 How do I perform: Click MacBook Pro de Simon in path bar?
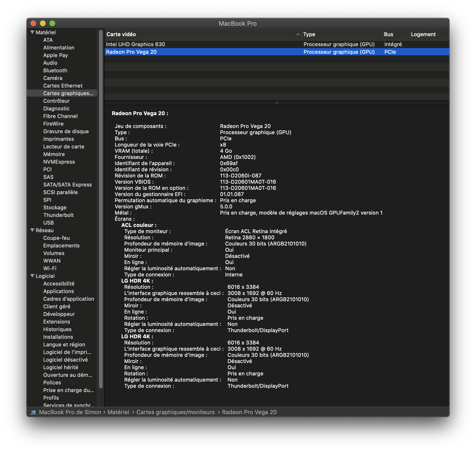[70, 412]
